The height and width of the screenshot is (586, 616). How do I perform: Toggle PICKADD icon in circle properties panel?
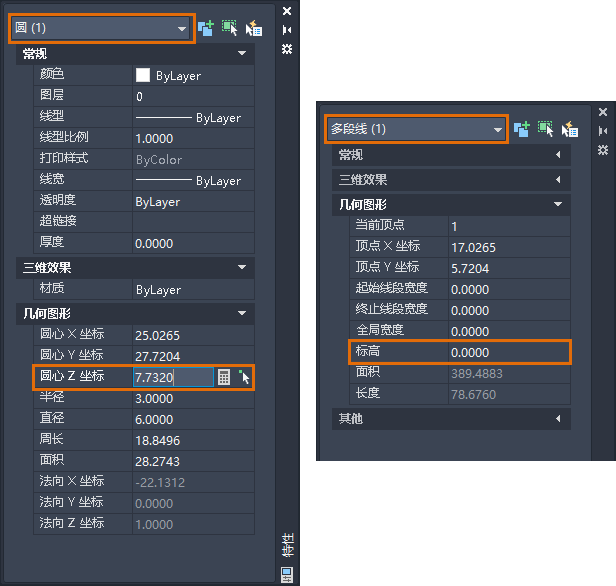click(x=206, y=28)
